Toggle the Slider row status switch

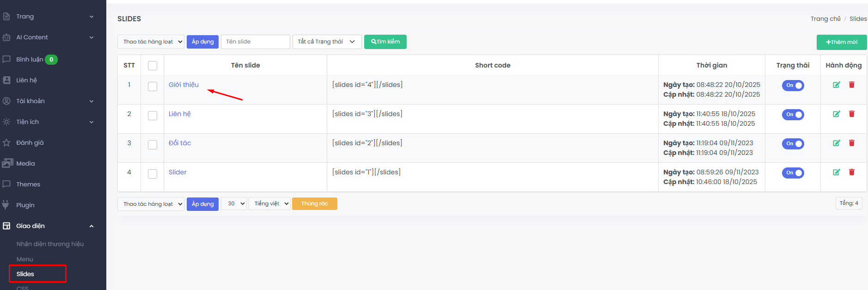point(793,173)
